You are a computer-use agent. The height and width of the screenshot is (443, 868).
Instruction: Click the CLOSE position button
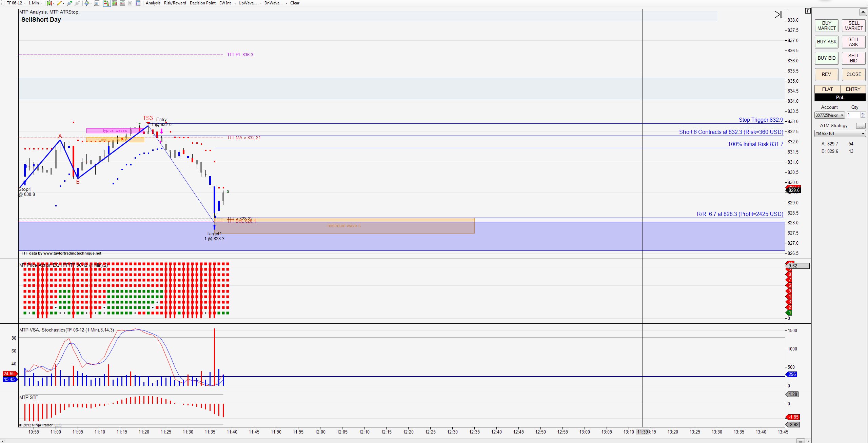coord(854,75)
